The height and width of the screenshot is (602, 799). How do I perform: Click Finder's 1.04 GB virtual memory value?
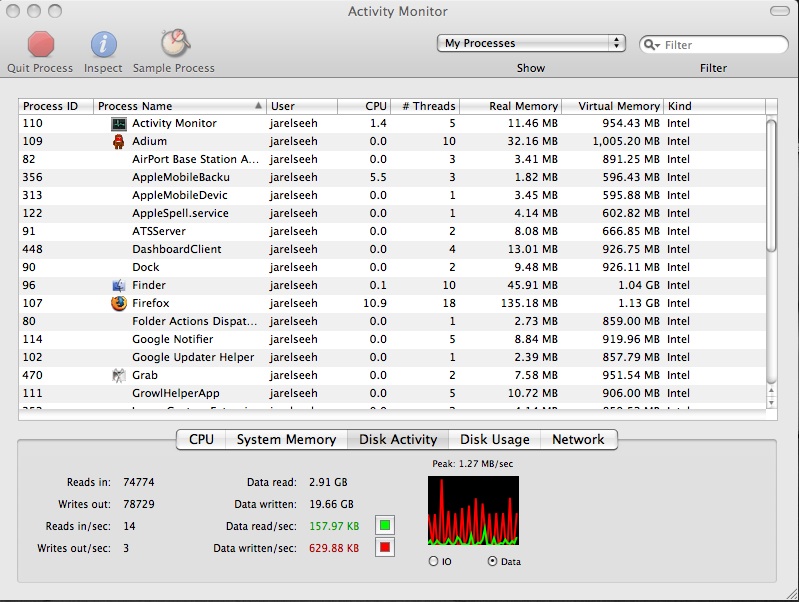(639, 285)
